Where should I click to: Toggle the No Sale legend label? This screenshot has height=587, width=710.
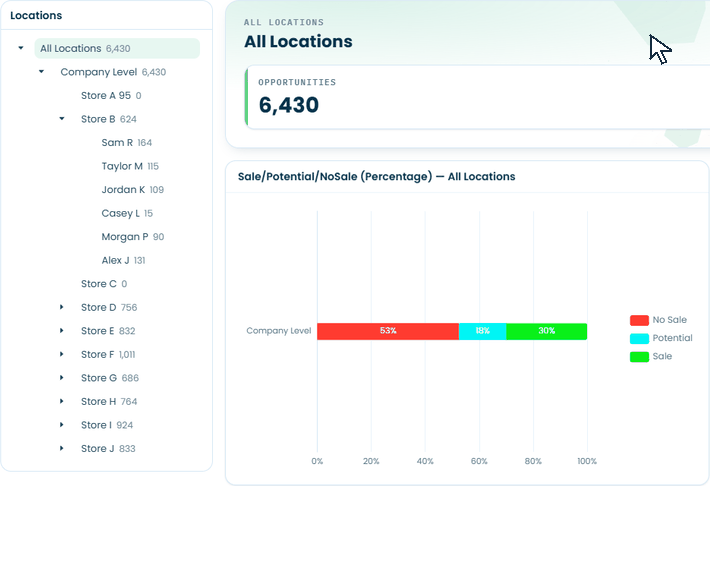[670, 320]
